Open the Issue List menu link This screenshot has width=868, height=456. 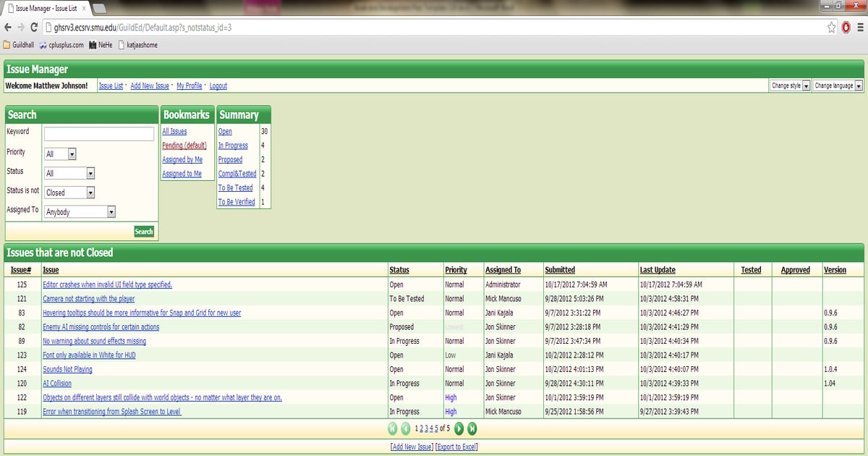111,85
